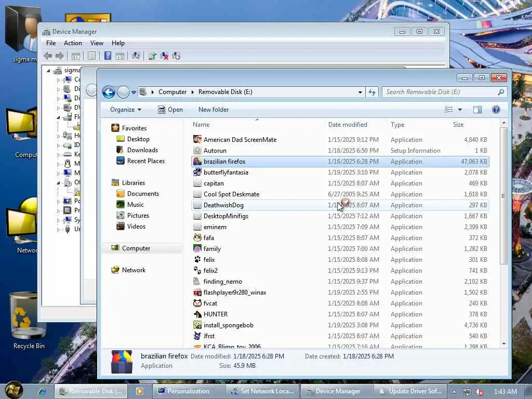532x399 pixels.
Task: Select Jfrst file icon
Action: point(197,336)
